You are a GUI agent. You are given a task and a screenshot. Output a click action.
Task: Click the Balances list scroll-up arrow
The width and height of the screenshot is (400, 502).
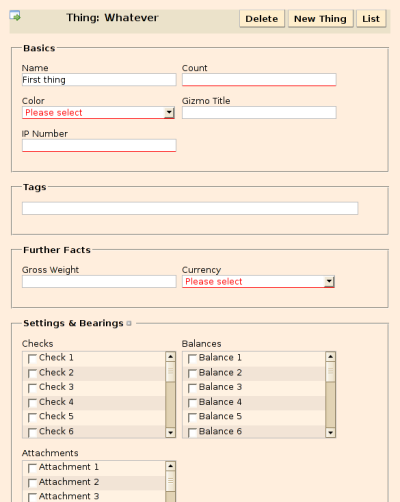pyautogui.click(x=331, y=357)
